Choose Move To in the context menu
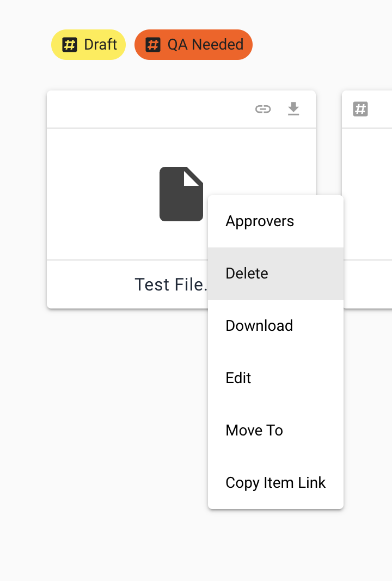Screen dimensions: 392x581 (x=254, y=431)
